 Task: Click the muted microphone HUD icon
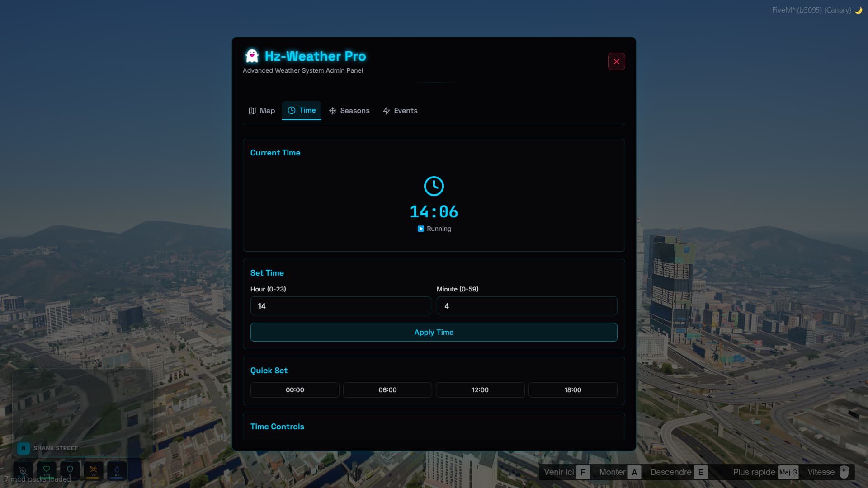23,470
